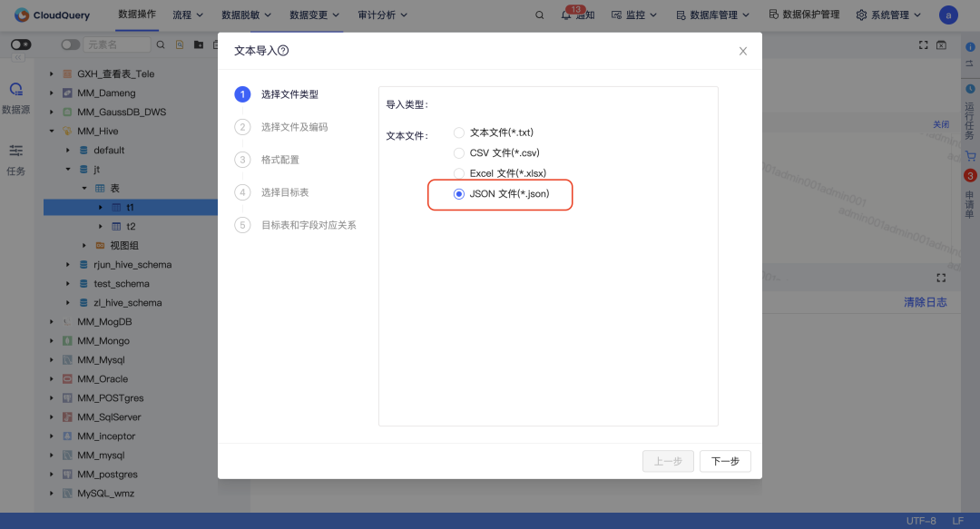
Task: Select the t1 table row
Action: coord(131,207)
